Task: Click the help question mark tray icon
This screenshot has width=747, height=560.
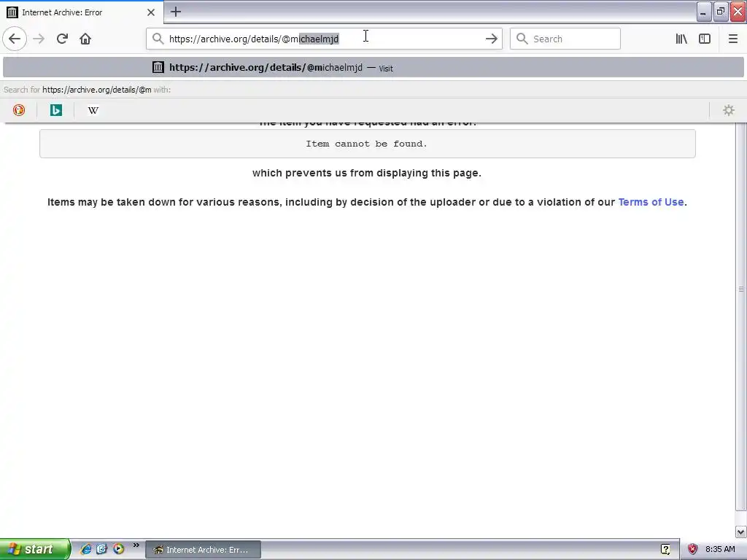Action: pos(665,550)
